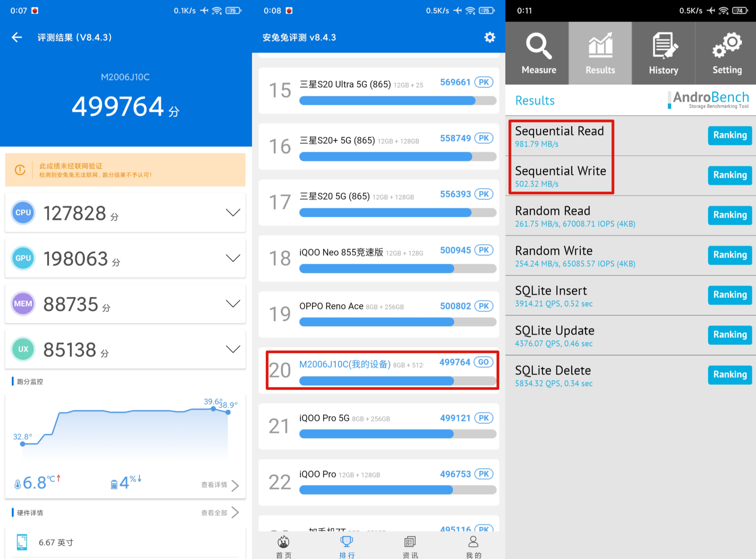Tap the GPU score badge icon
Viewport: 756px width, 559px height.
pyautogui.click(x=23, y=258)
